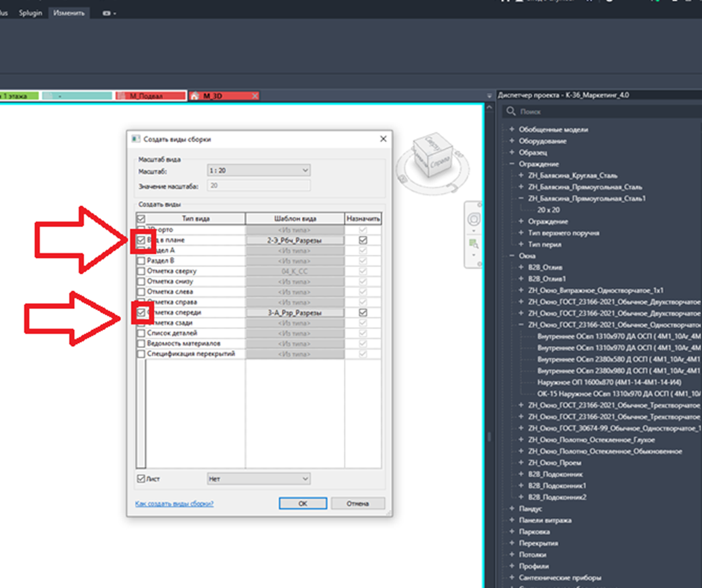
Task: Open the Как создать виды сборки? help link
Action: click(x=174, y=504)
